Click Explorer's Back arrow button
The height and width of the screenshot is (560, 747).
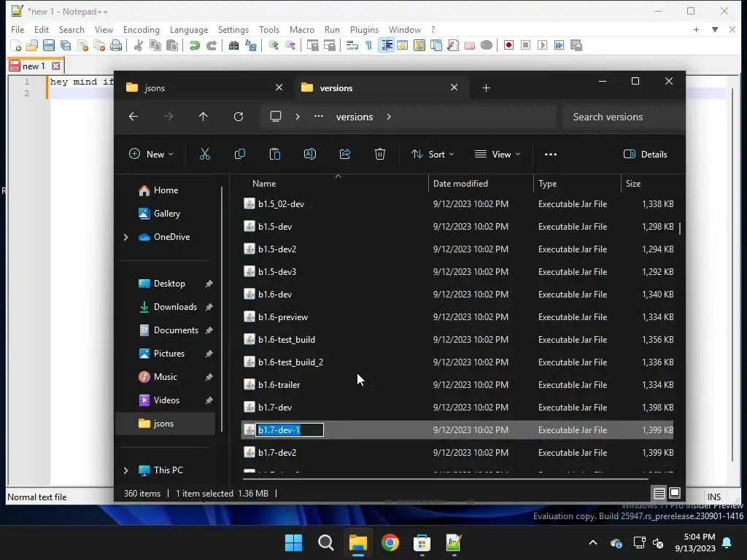(133, 117)
